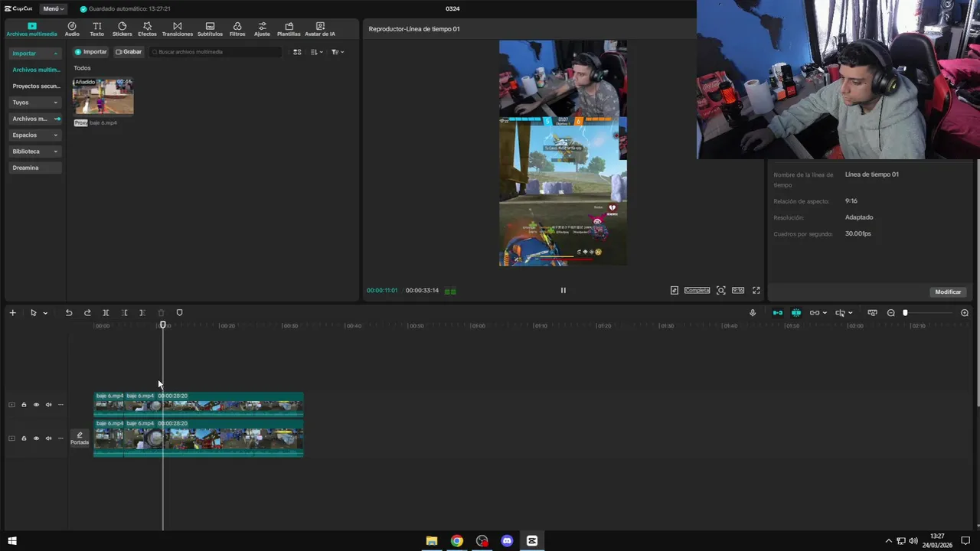This screenshot has width=980, height=551.
Task: Open the Plantillas panel
Action: [289, 29]
